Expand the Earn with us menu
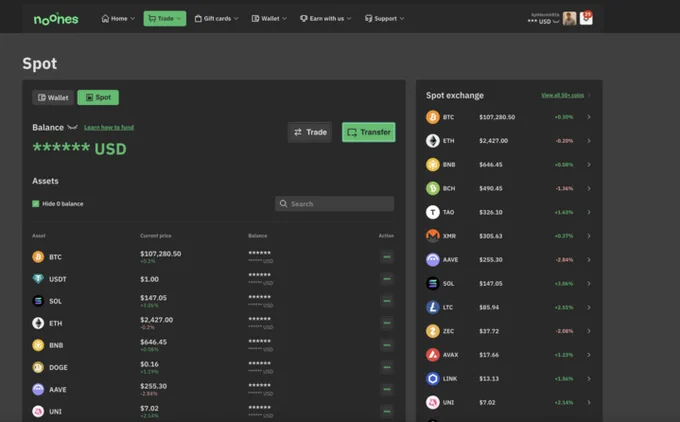This screenshot has width=680, height=422. tap(326, 19)
